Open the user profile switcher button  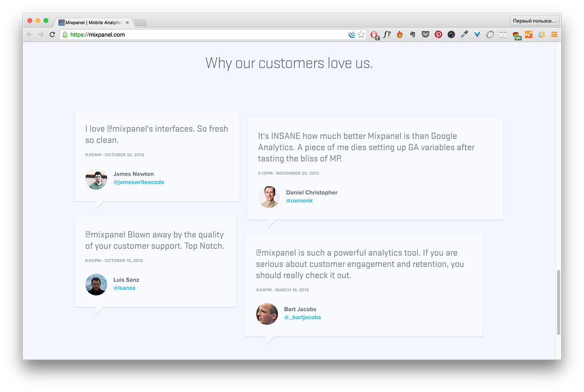[x=535, y=21]
